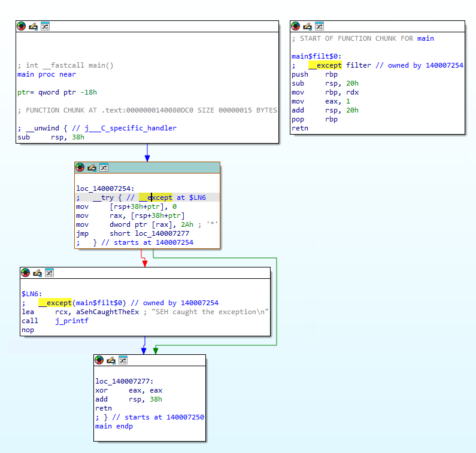Click '140007254' in filter 'owned by' comment
The image size is (476, 453).
click(x=444, y=65)
